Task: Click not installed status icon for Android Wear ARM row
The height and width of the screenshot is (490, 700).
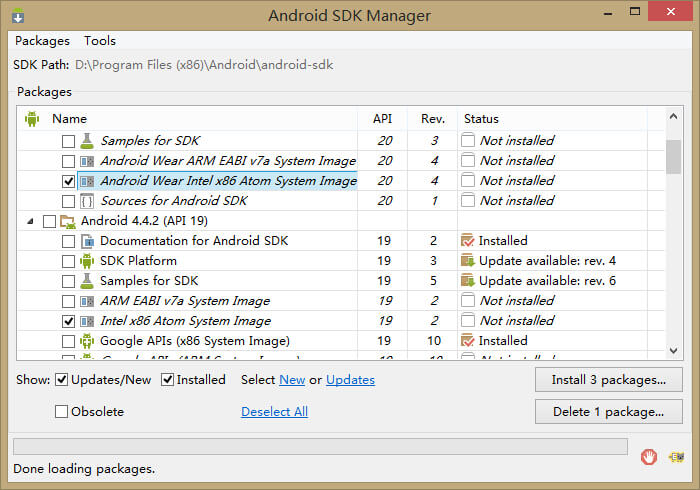Action: click(x=467, y=160)
